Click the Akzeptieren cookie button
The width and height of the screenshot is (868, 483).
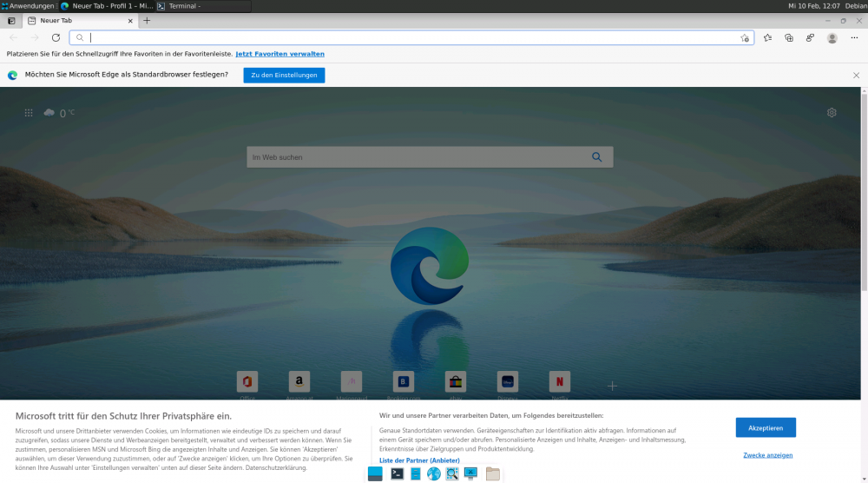[766, 427]
